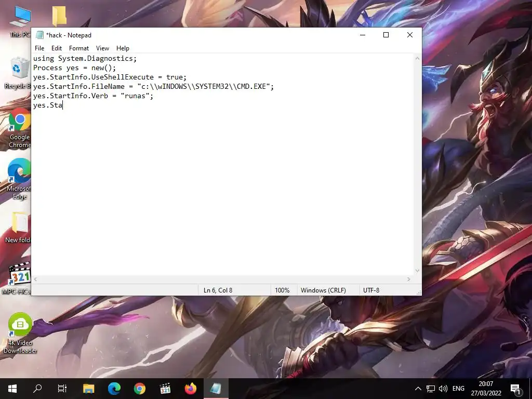Click the vertical scrollbar up arrow

(417, 58)
